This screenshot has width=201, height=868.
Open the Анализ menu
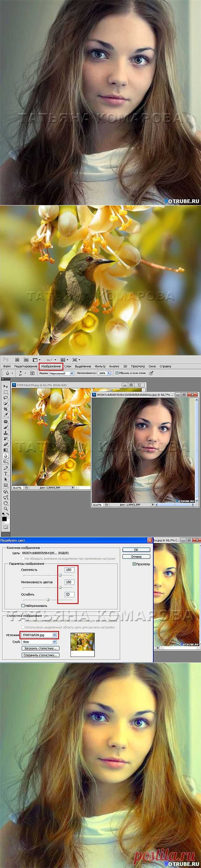pyautogui.click(x=114, y=366)
